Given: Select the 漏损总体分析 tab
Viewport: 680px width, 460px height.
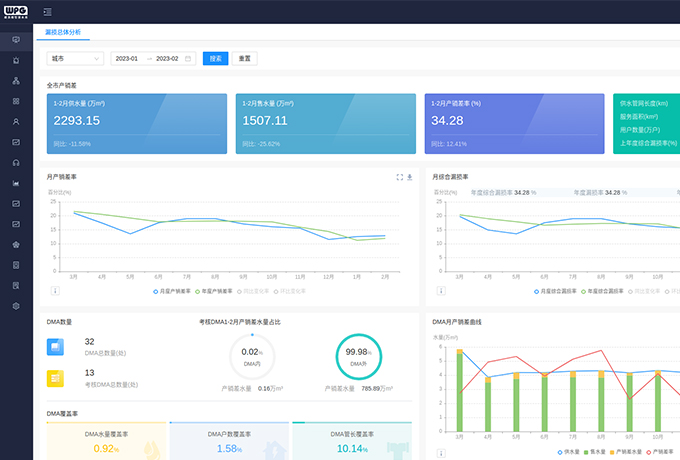Looking at the screenshot, I should point(64,32).
